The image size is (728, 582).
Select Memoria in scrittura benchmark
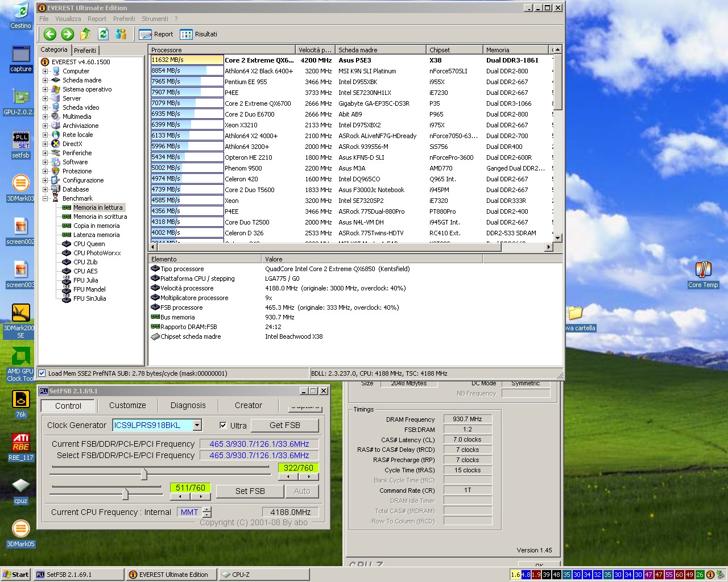click(100, 217)
